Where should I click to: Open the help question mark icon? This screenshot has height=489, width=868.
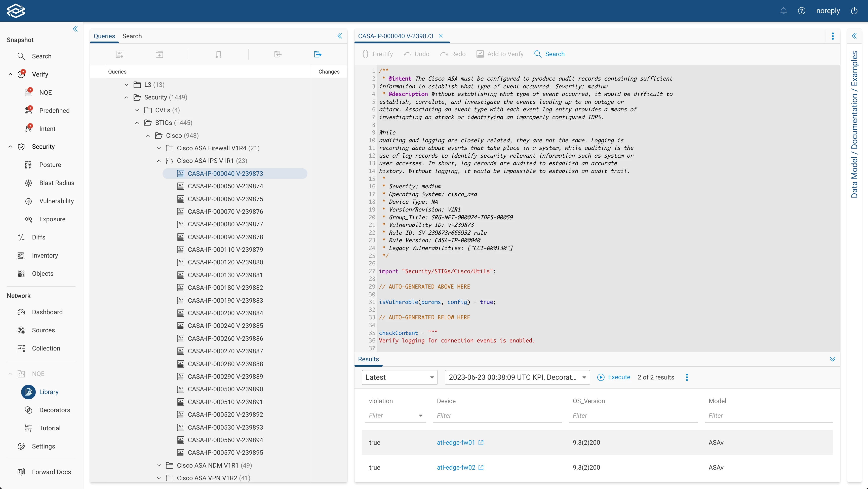tap(802, 11)
